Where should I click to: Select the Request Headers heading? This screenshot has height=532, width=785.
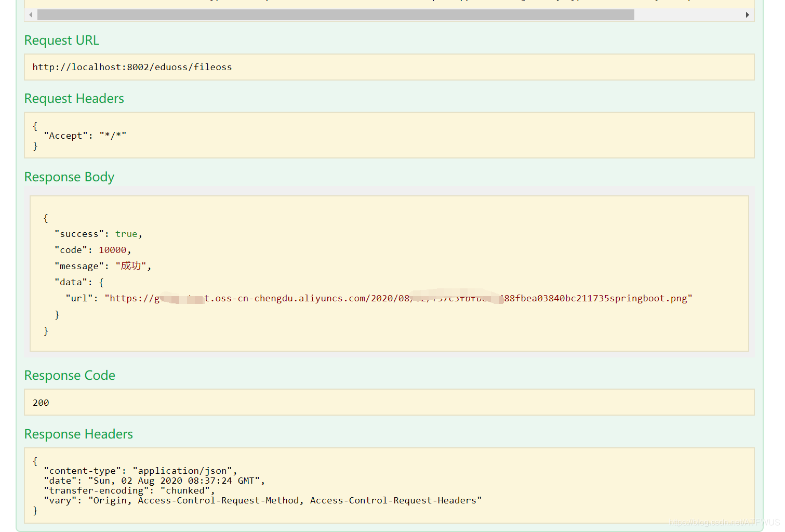[74, 98]
